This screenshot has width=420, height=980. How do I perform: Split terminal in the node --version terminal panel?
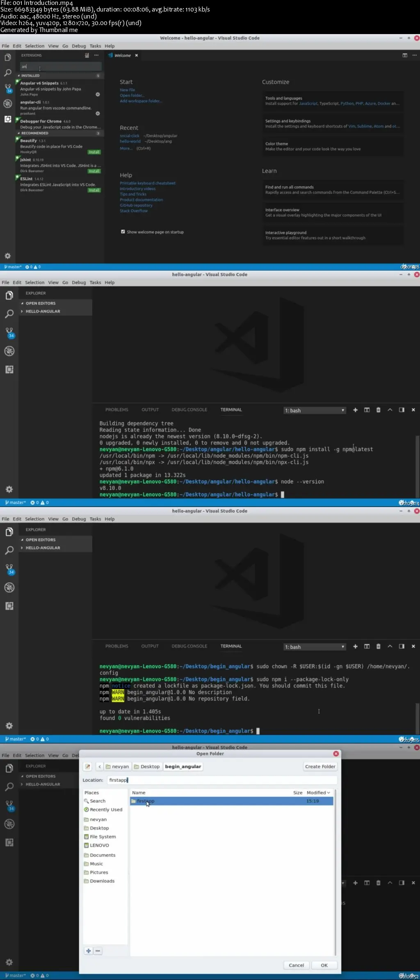[x=367, y=410]
